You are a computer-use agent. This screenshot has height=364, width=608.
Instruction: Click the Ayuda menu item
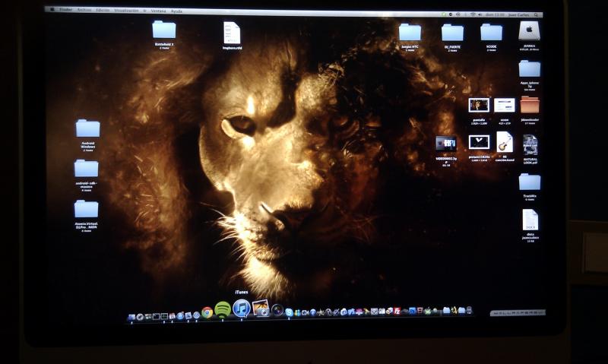176,11
